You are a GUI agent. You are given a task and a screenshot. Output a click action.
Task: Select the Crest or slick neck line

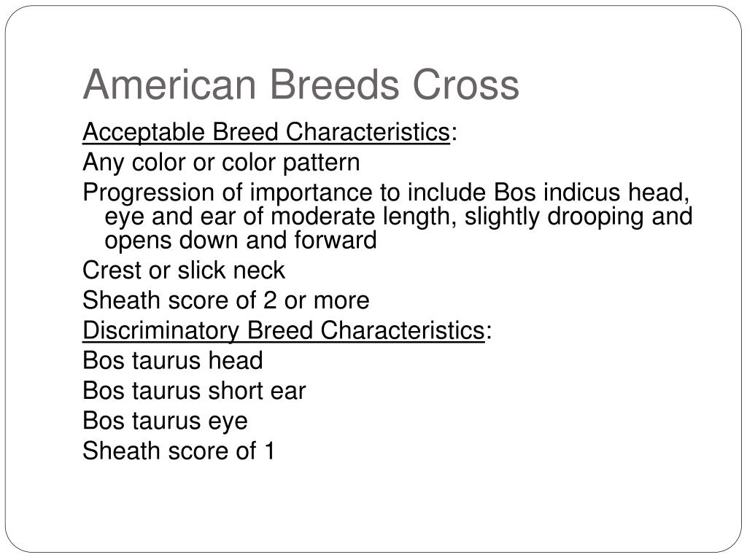pos(183,270)
